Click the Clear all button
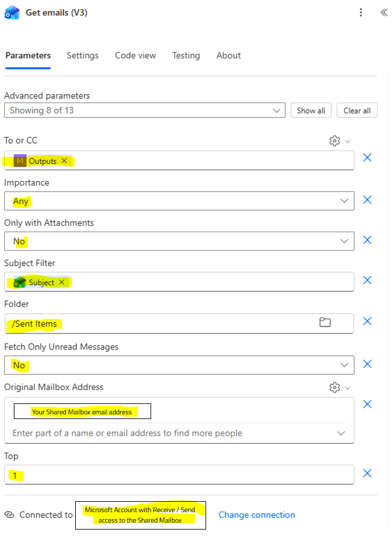 tap(357, 111)
